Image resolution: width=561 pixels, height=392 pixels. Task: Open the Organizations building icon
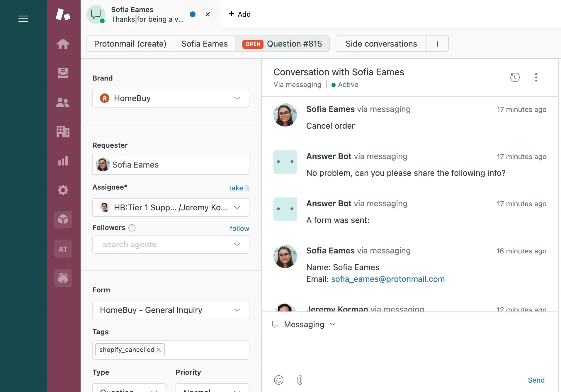click(x=63, y=132)
